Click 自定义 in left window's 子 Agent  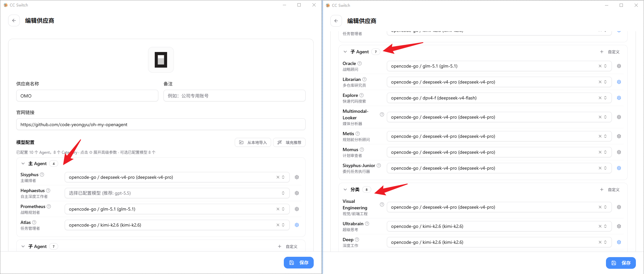point(288,246)
